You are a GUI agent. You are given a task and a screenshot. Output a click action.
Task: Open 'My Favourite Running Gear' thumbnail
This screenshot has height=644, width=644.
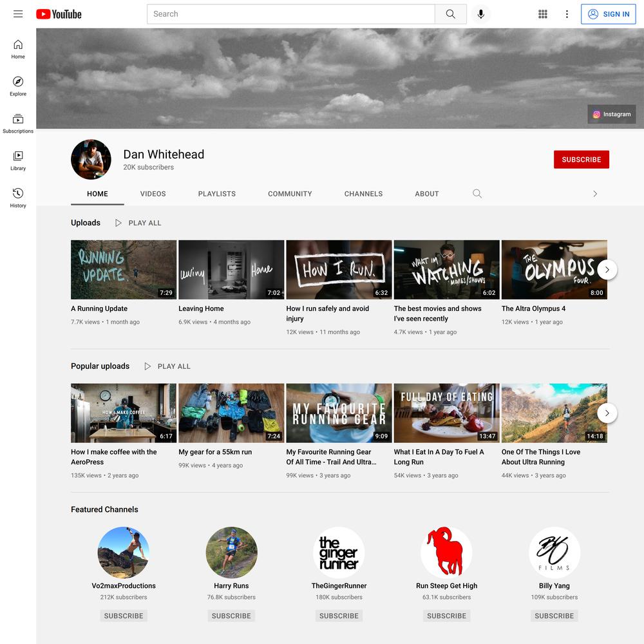339,413
